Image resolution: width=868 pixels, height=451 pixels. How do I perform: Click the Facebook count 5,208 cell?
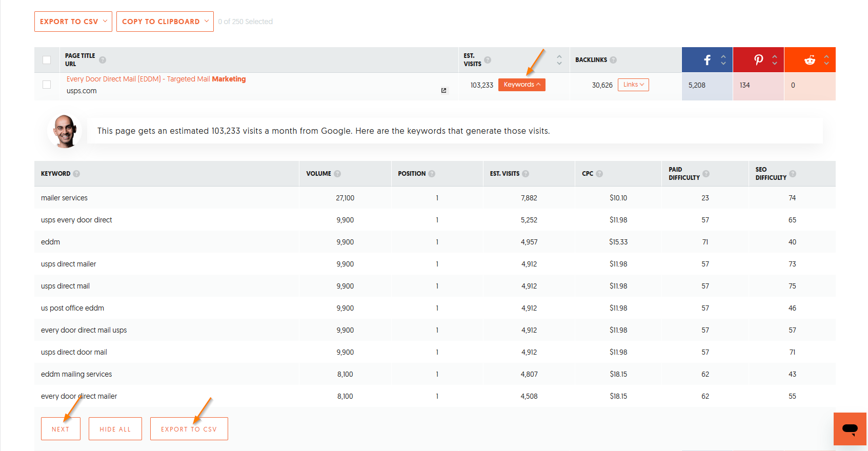coord(708,85)
